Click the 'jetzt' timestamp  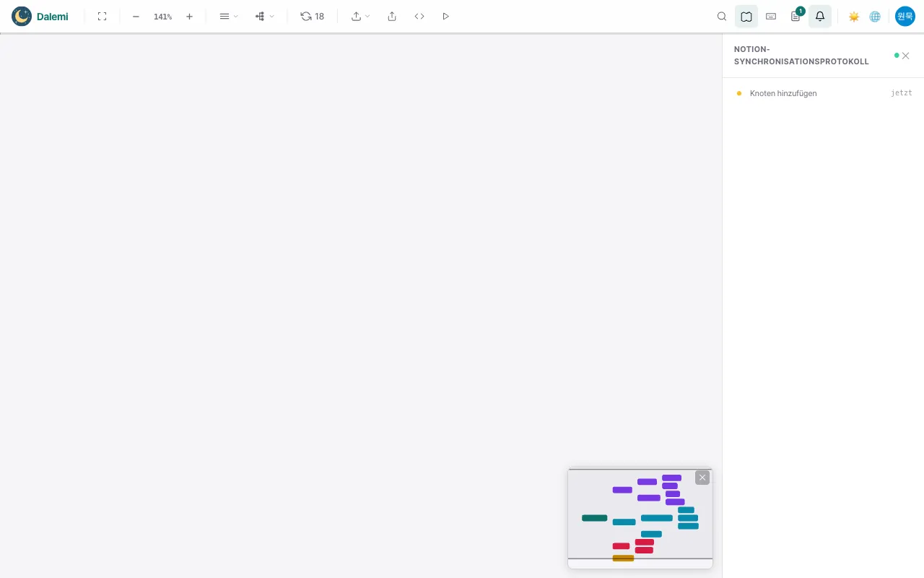click(902, 93)
